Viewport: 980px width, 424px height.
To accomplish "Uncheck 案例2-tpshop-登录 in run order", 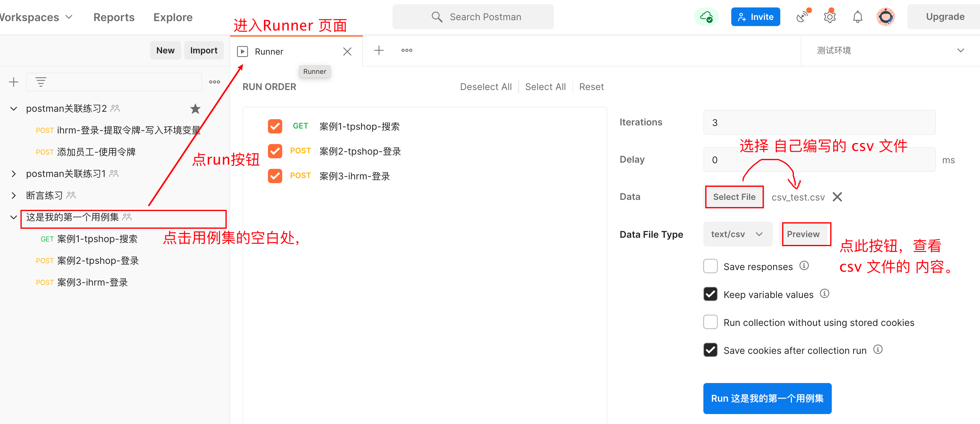I will pyautogui.click(x=275, y=151).
